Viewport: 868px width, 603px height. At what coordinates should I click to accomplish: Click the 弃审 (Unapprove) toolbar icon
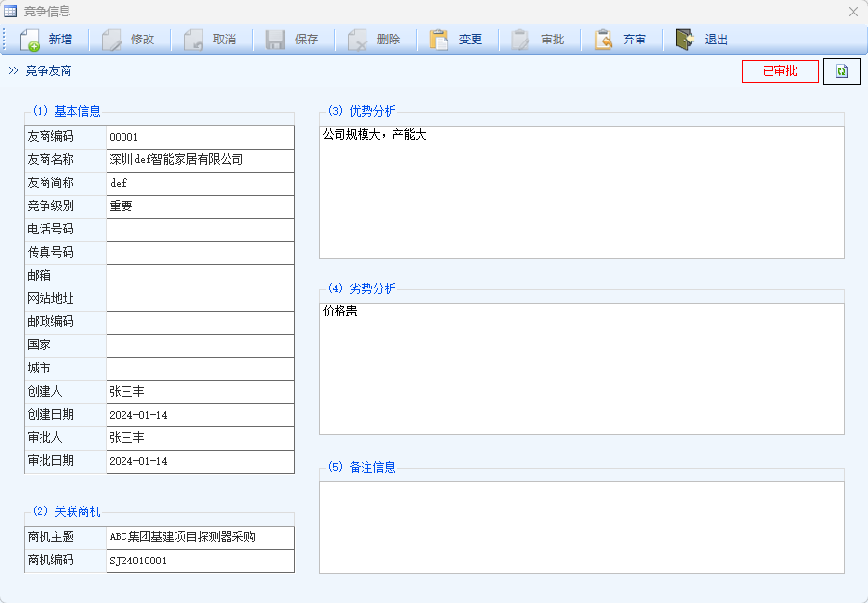tap(603, 40)
